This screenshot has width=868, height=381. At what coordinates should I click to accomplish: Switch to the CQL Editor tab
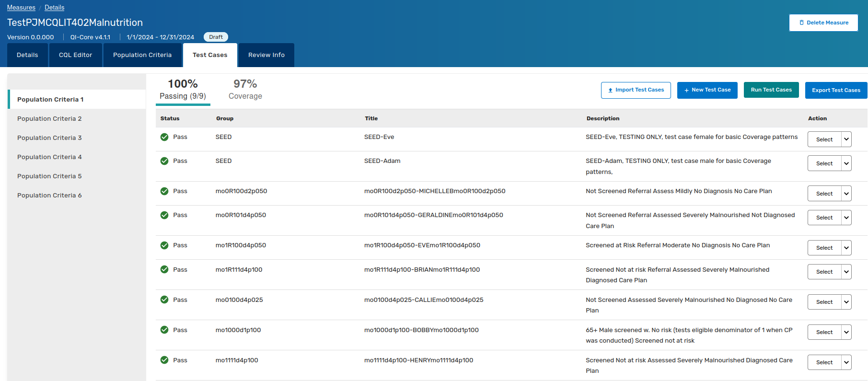point(75,55)
